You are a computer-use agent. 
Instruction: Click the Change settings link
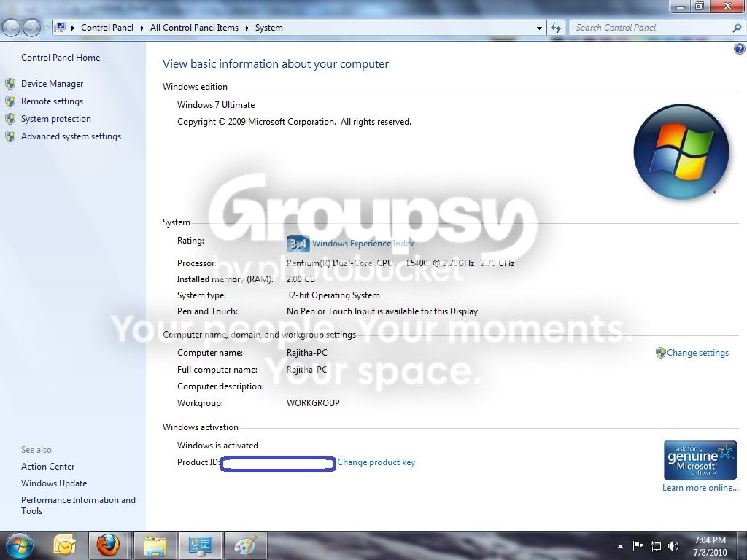(x=697, y=353)
